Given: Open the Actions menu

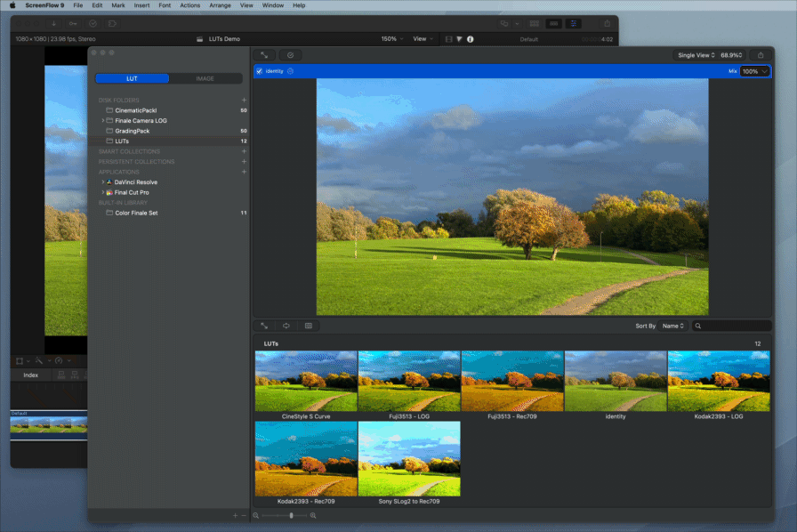Looking at the screenshot, I should [190, 5].
